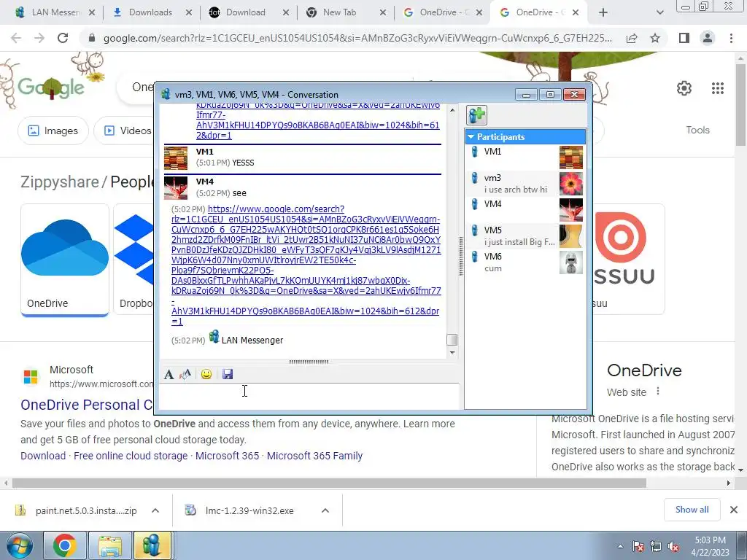
Task: Toggle Chrome side panel icon
Action: coord(684,38)
